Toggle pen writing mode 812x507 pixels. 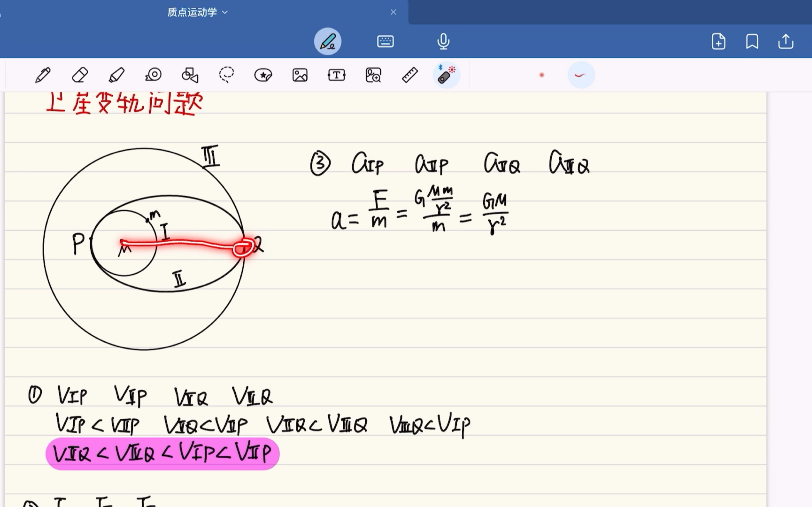(328, 41)
